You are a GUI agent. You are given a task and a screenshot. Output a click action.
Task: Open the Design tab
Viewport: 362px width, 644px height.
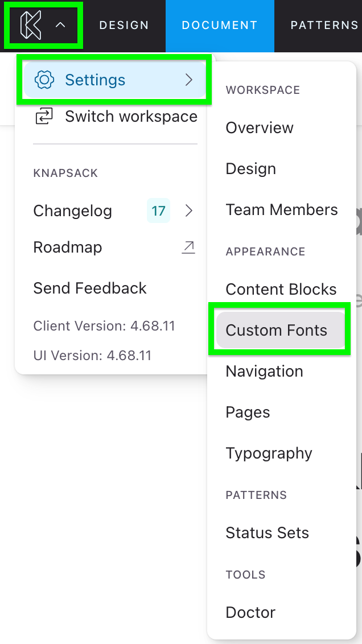(x=124, y=25)
